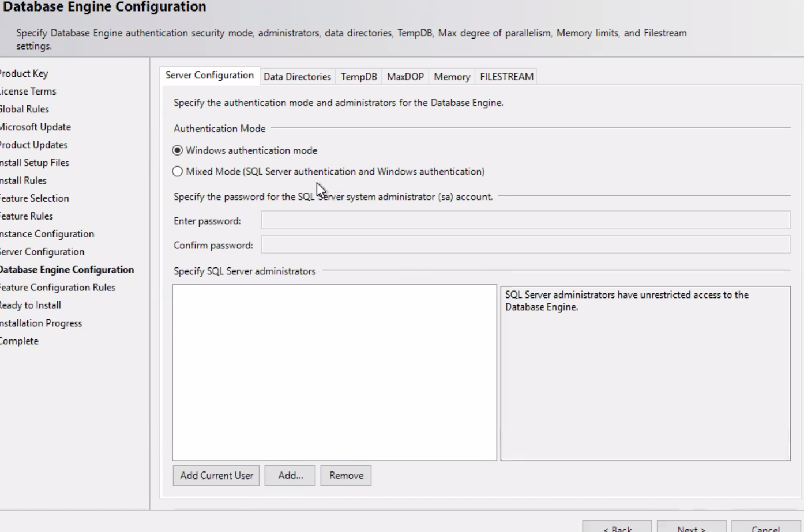
Task: Click the Next button to continue
Action: pyautogui.click(x=690, y=528)
